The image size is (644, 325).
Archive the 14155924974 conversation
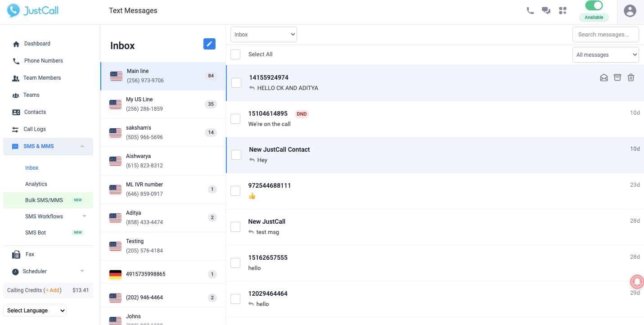[617, 77]
